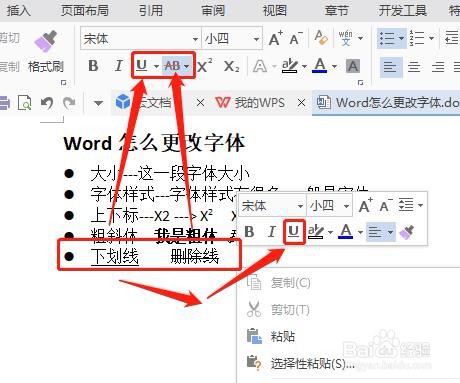Toggle Bold in the mini toolbar
Image resolution: width=460 pixels, height=383 pixels.
pos(249,231)
